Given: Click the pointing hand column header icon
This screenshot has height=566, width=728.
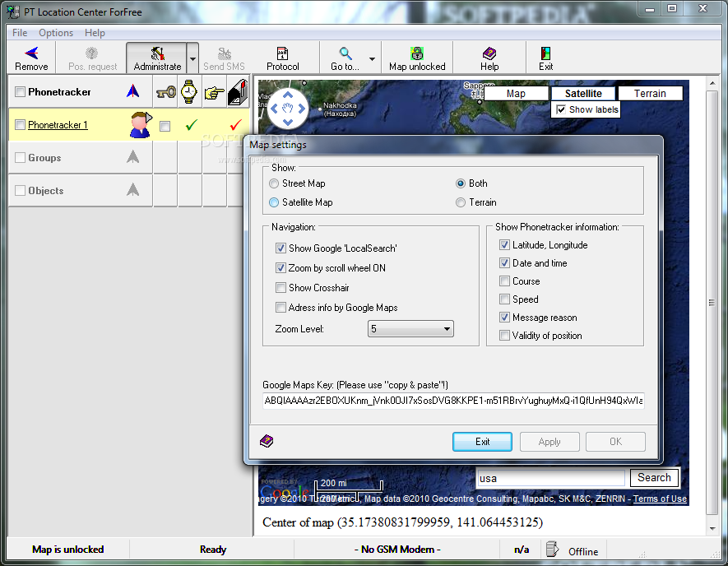Looking at the screenshot, I should click(x=214, y=92).
